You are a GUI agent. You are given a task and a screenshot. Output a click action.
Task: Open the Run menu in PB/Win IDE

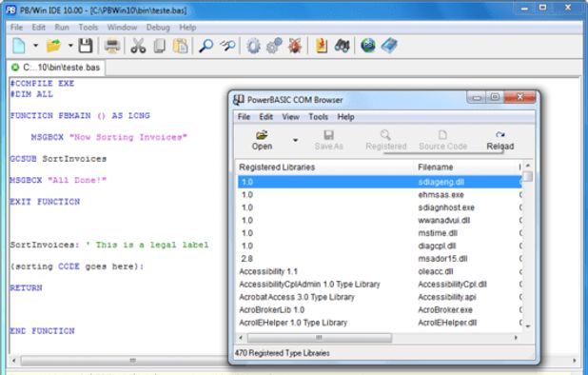tap(62, 28)
